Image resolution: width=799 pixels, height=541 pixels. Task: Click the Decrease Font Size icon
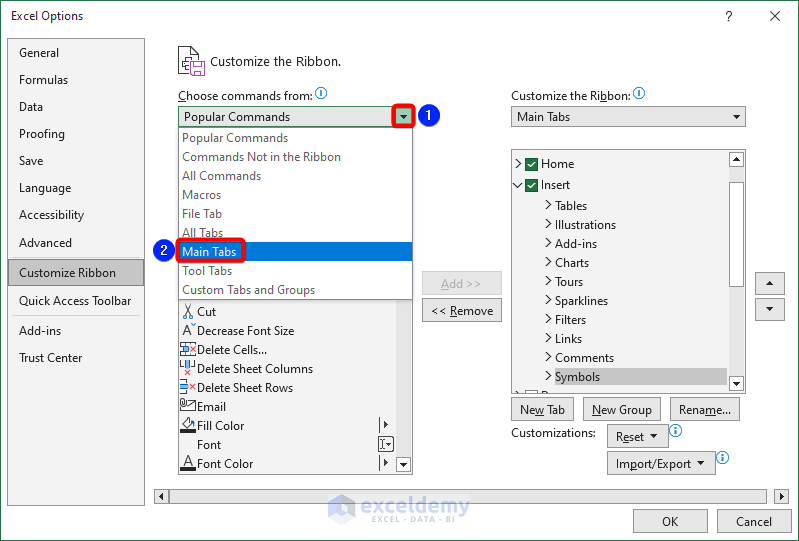[x=188, y=330]
